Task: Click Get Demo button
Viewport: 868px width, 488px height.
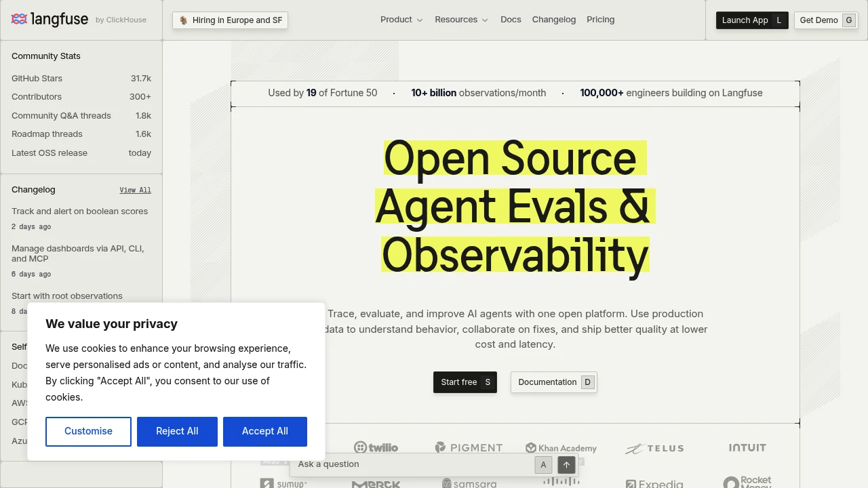Action: 826,20
